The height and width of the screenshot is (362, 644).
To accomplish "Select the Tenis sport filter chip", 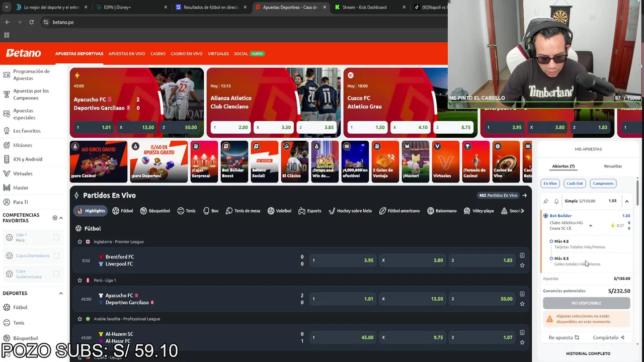I will 186,211.
